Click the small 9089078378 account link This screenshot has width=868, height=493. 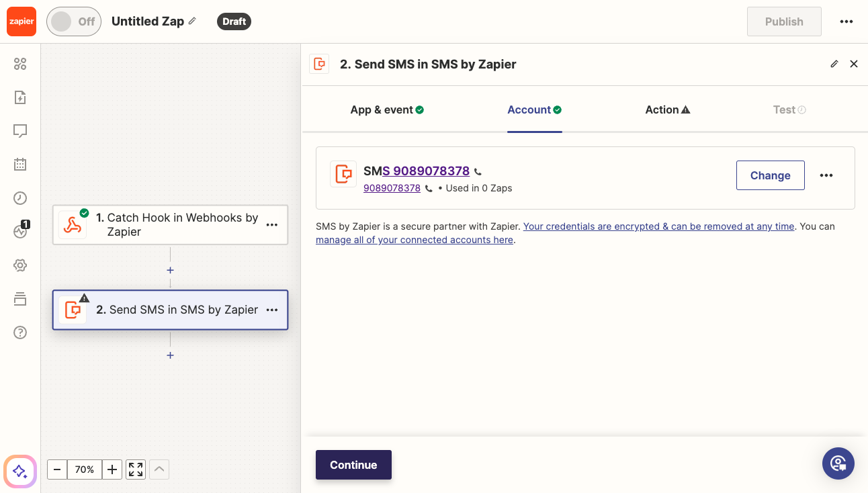coord(392,188)
